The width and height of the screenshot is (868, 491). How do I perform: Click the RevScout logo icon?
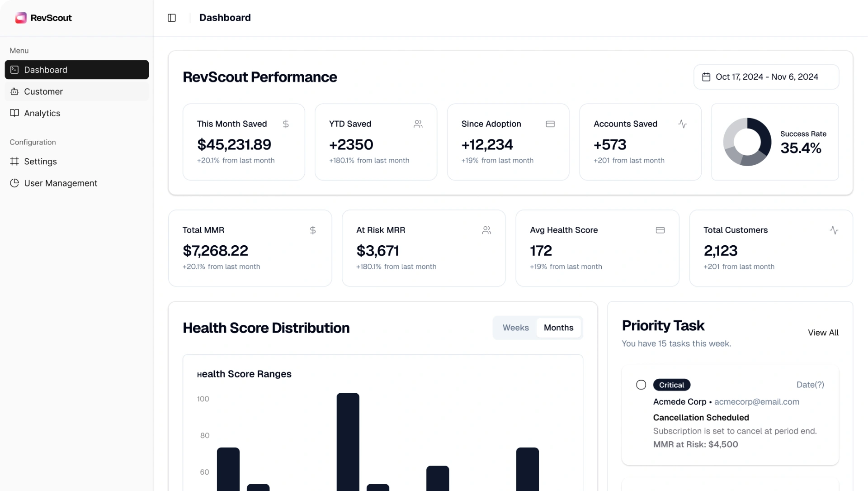click(x=21, y=18)
